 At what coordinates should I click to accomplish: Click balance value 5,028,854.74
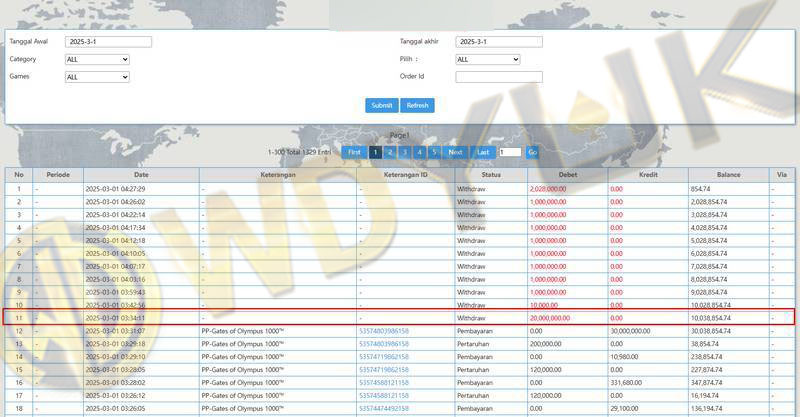(x=709, y=241)
